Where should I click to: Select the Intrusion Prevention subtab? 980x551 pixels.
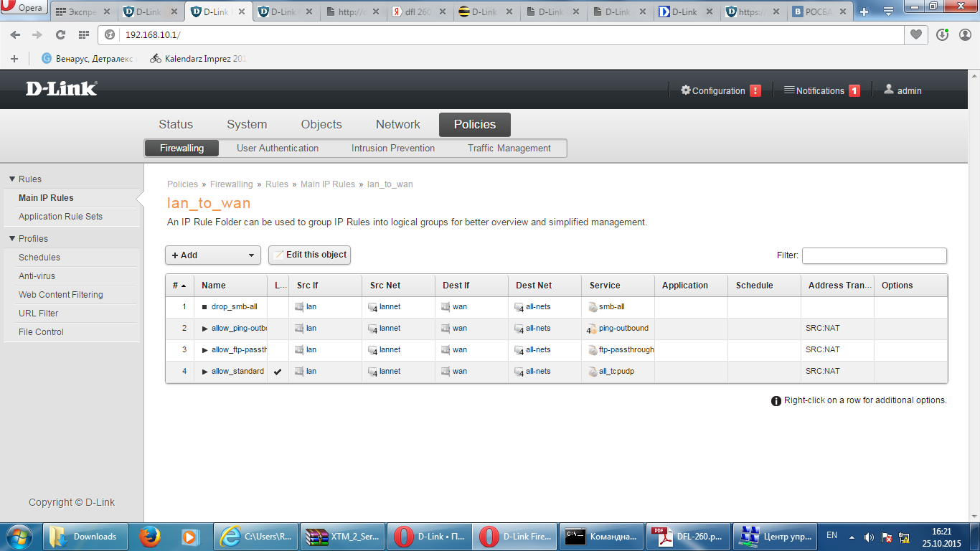[x=393, y=149]
